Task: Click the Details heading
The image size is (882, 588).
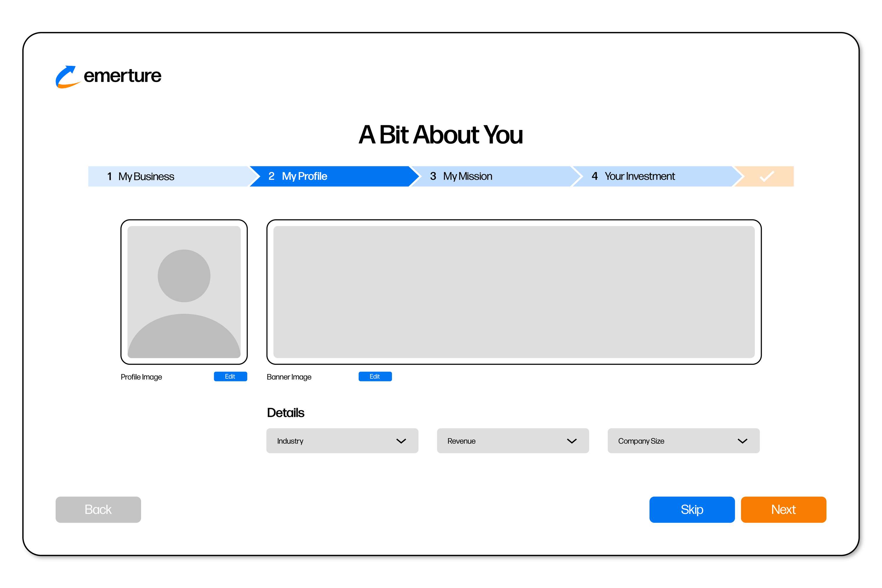Action: 285,412
